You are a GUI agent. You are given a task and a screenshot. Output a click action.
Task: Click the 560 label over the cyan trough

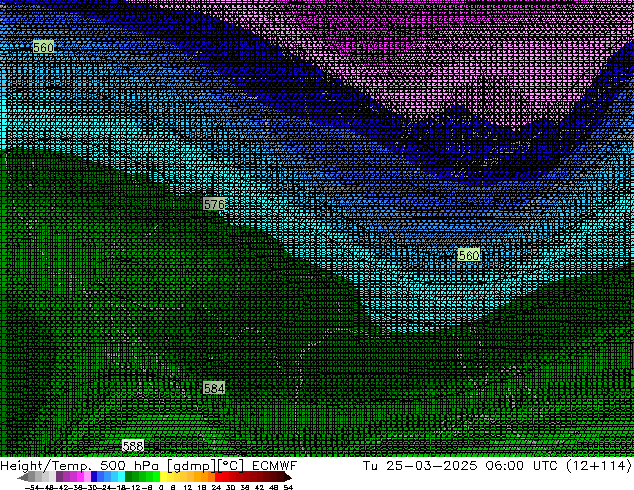point(469,255)
